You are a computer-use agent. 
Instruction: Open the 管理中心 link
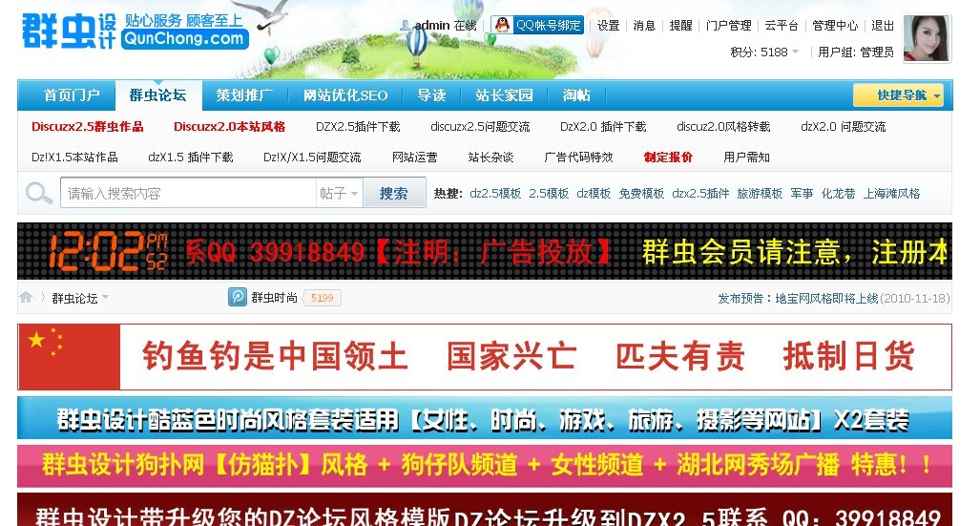coord(835,26)
